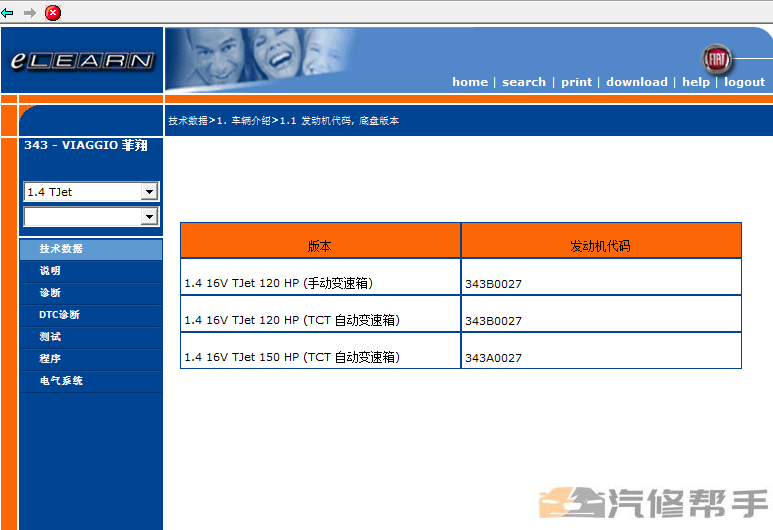Select the 程序 menu item
Screen dimensions: 773x530
(x=91, y=359)
